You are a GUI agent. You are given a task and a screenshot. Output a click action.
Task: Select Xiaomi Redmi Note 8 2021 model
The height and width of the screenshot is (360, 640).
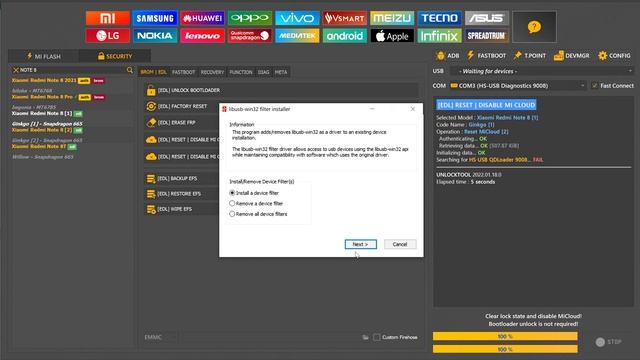pyautogui.click(x=44, y=80)
